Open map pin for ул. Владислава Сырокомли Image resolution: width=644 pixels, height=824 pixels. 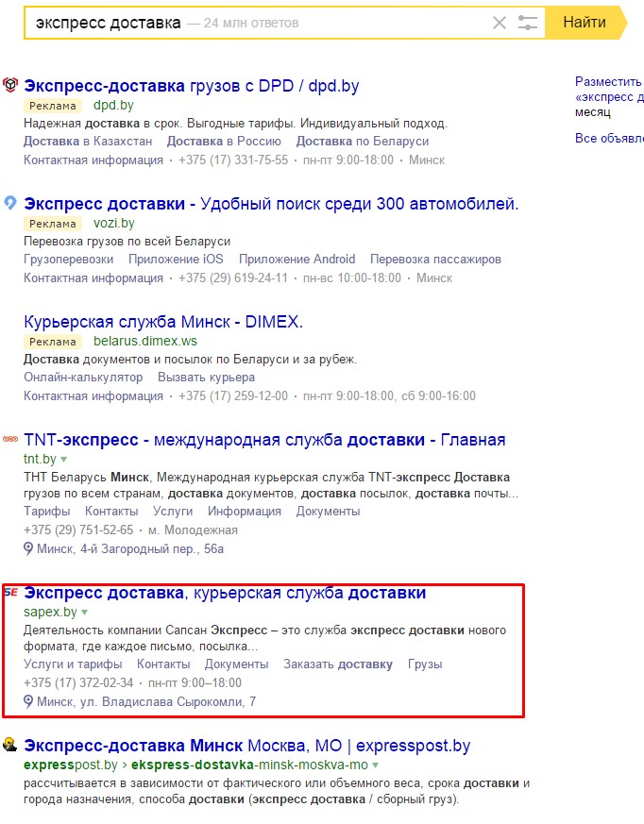click(28, 702)
